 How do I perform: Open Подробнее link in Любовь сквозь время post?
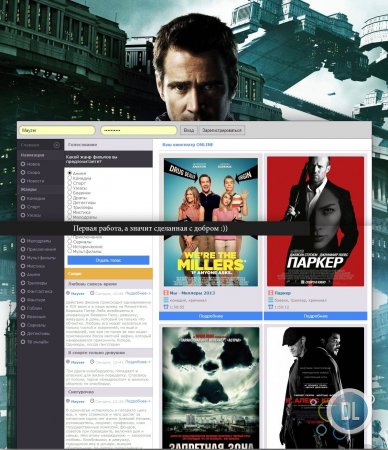[138, 293]
